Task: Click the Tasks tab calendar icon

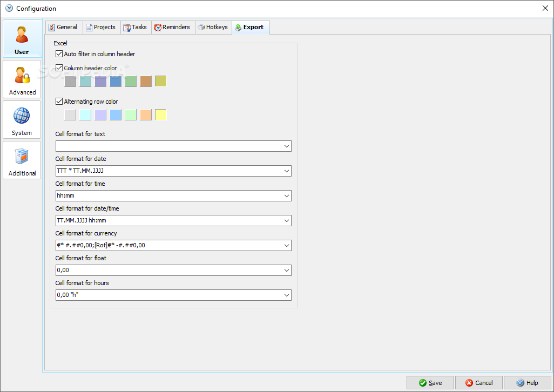Action: [x=127, y=27]
